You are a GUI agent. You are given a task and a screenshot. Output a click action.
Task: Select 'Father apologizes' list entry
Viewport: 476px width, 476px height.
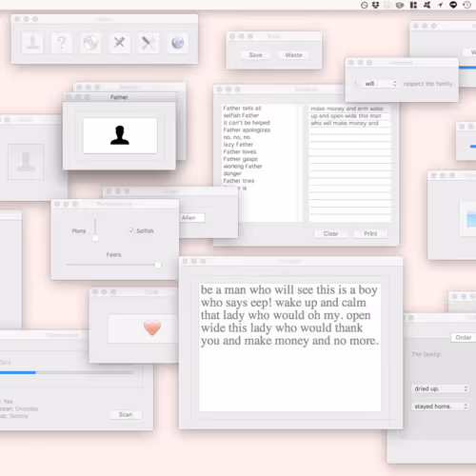pos(247,129)
